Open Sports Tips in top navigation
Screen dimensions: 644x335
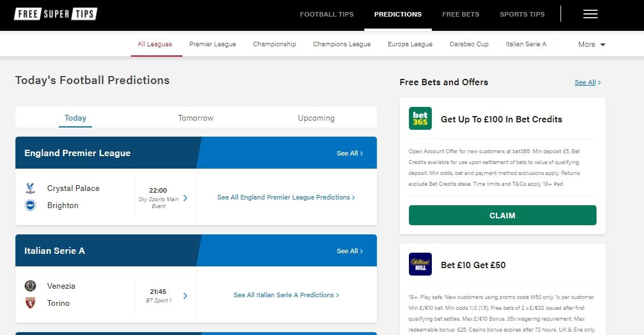(x=522, y=14)
